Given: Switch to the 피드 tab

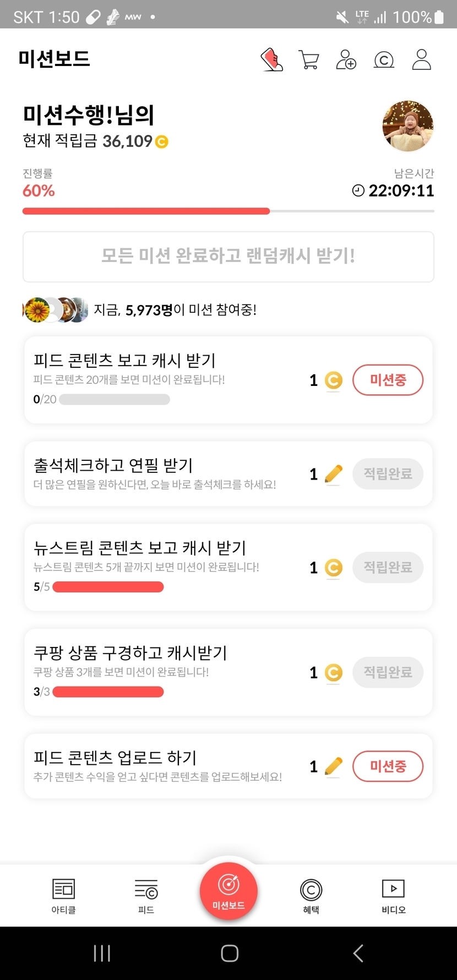Looking at the screenshot, I should pos(146,895).
